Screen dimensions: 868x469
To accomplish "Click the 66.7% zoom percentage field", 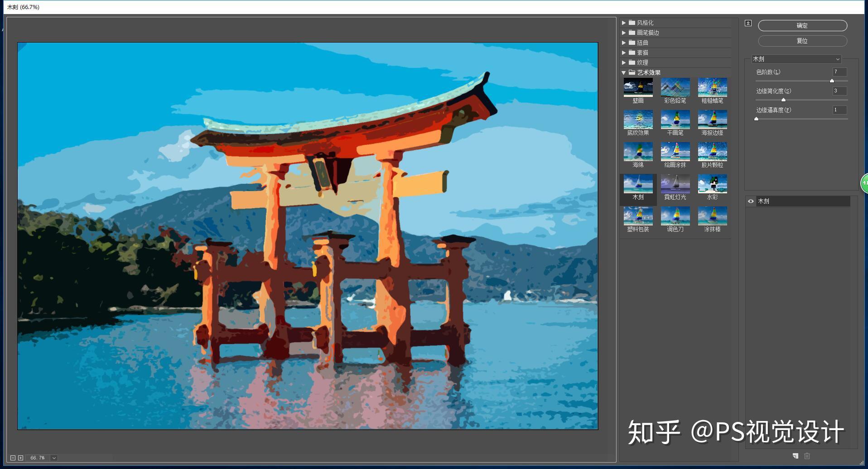I will [38, 458].
